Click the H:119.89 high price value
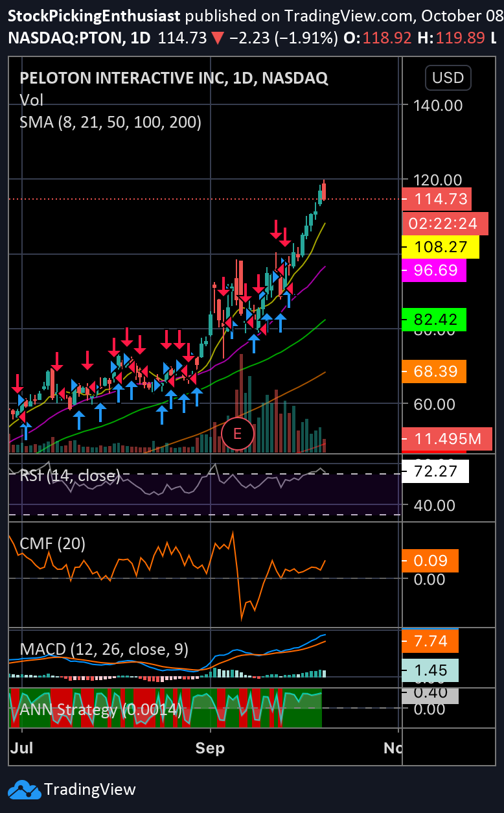Viewport: 504px width, 813px height. tap(452, 38)
